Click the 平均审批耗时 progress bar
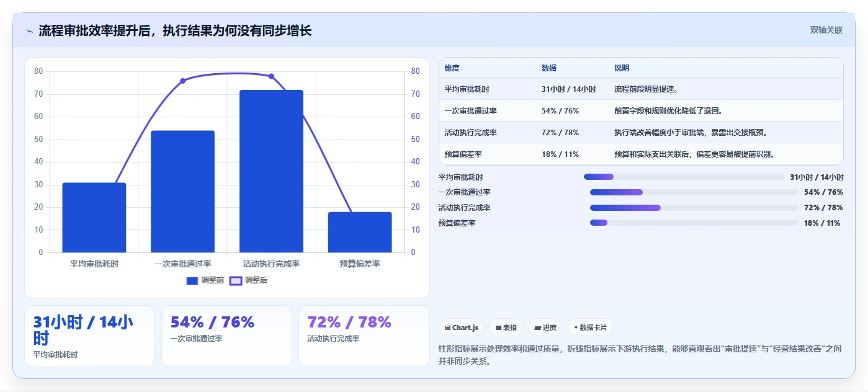Image resolution: width=868 pixels, height=392 pixels. (684, 177)
